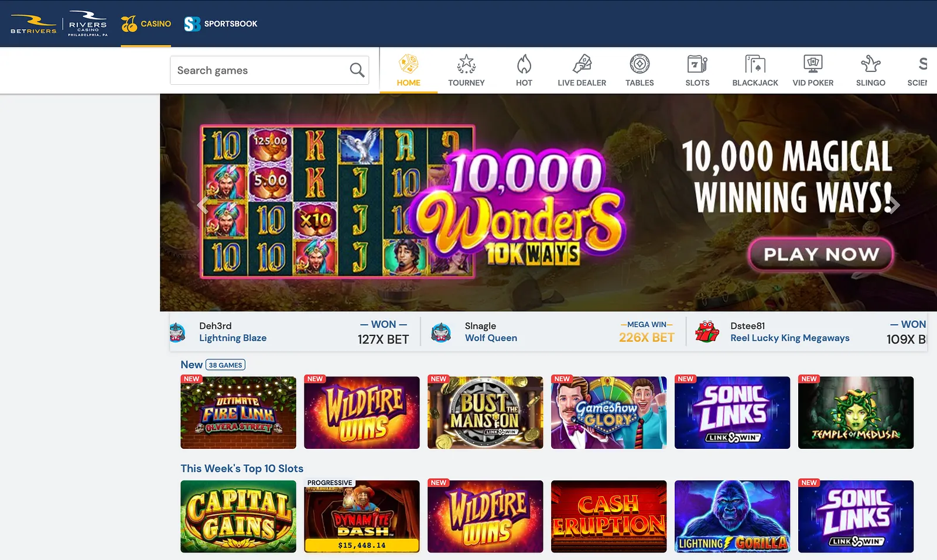The width and height of the screenshot is (937, 560).
Task: Open the Tourney category icon
Action: pos(466,64)
